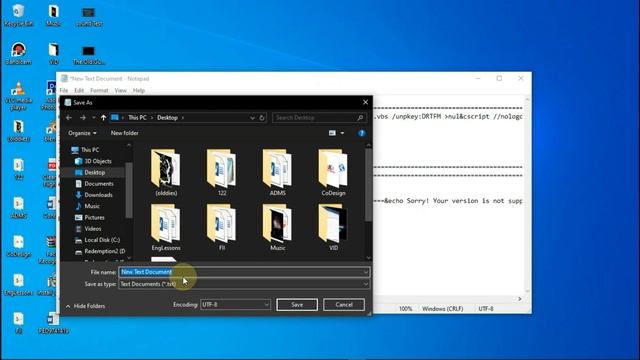Screen dimensions: 640x360
Task: Click Desktop in address breadcrumb
Action: [167, 118]
